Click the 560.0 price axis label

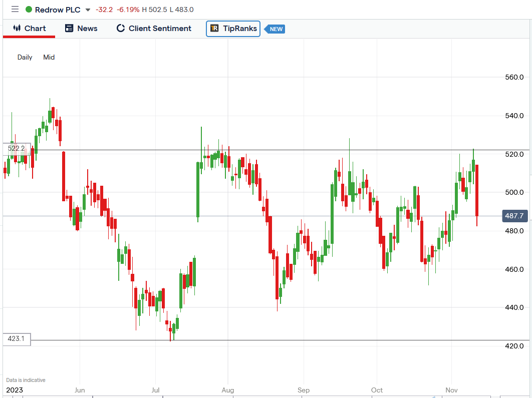coord(514,77)
